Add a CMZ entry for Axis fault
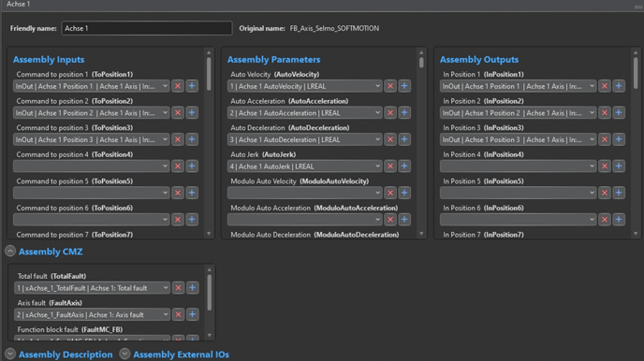The width and height of the screenshot is (644, 361). click(x=192, y=314)
